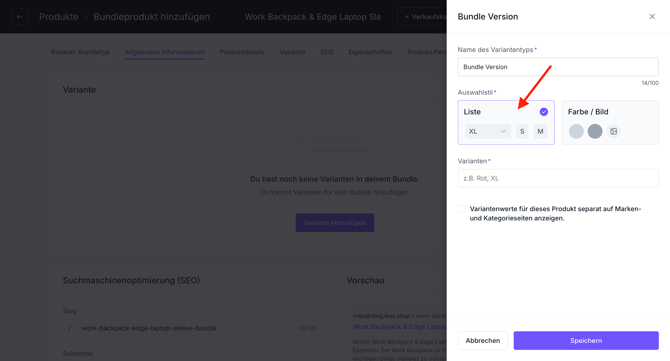The width and height of the screenshot is (670, 361).
Task: Click the Produkte breadcrumb link
Action: point(59,17)
